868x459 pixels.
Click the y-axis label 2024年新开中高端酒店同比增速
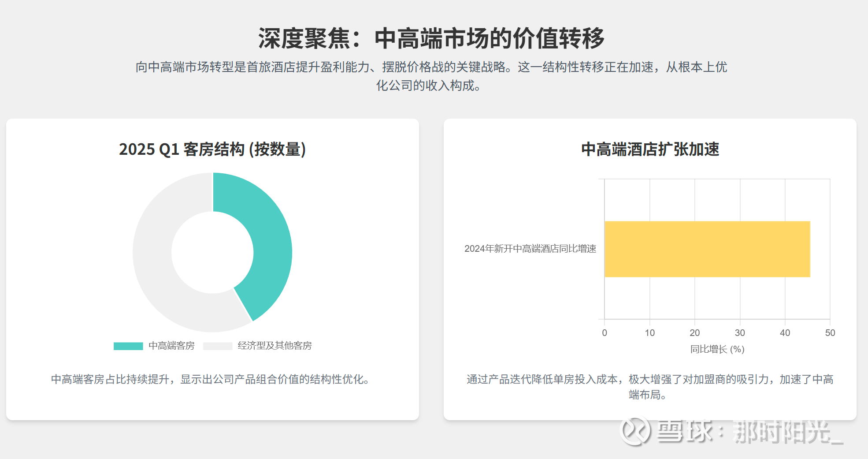[x=530, y=249]
